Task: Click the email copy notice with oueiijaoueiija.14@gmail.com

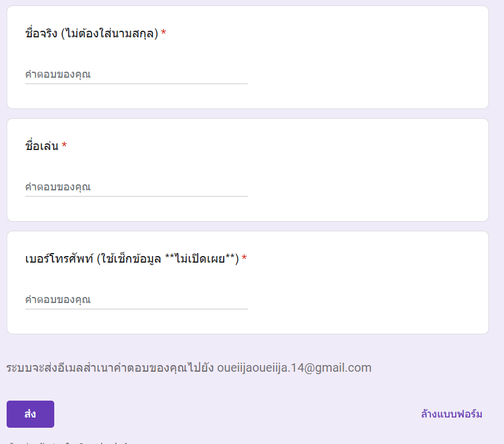Action: pos(189,368)
